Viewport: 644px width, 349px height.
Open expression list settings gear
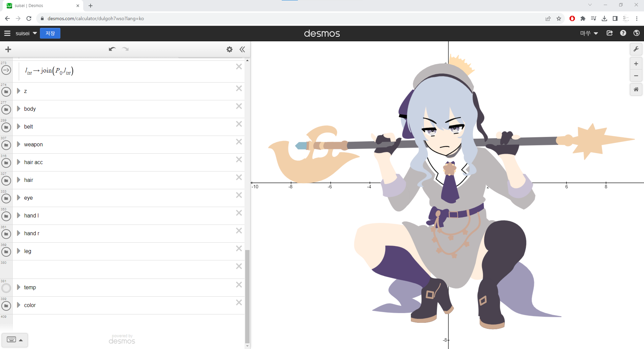pos(229,49)
